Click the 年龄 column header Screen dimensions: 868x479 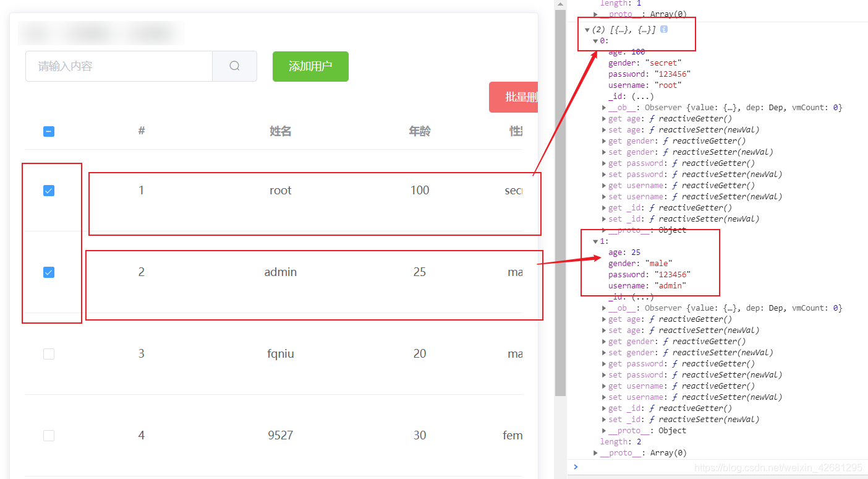(x=420, y=131)
